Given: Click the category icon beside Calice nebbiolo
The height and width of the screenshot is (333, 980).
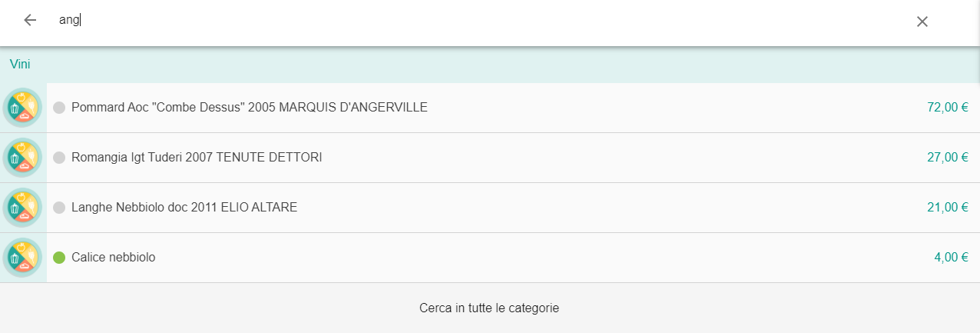Looking at the screenshot, I should click(x=23, y=258).
